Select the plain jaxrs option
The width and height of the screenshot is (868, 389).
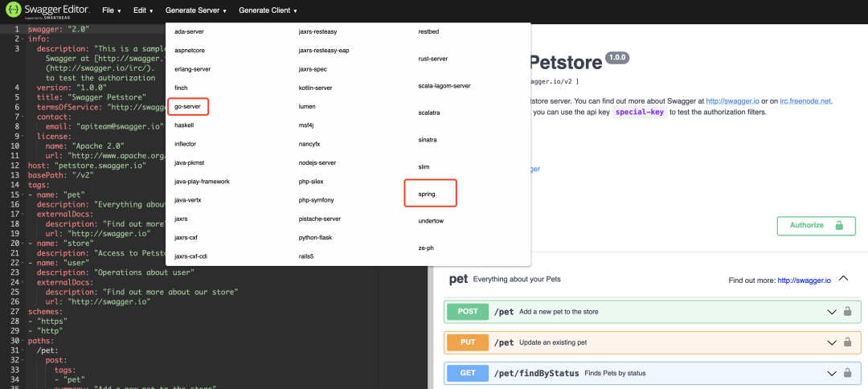181,219
